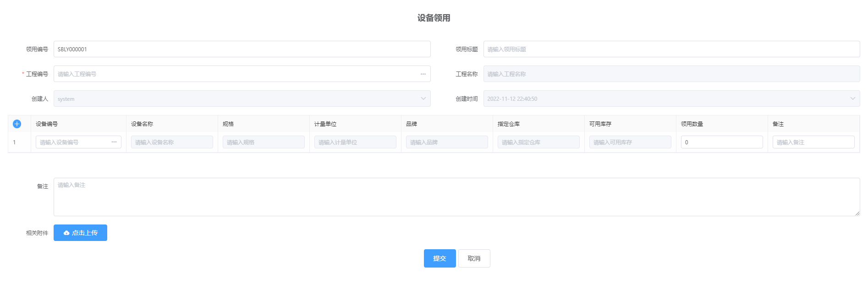The height and width of the screenshot is (290, 868).
Task: Open the 创建时间 dropdown arrow
Action: coord(852,98)
